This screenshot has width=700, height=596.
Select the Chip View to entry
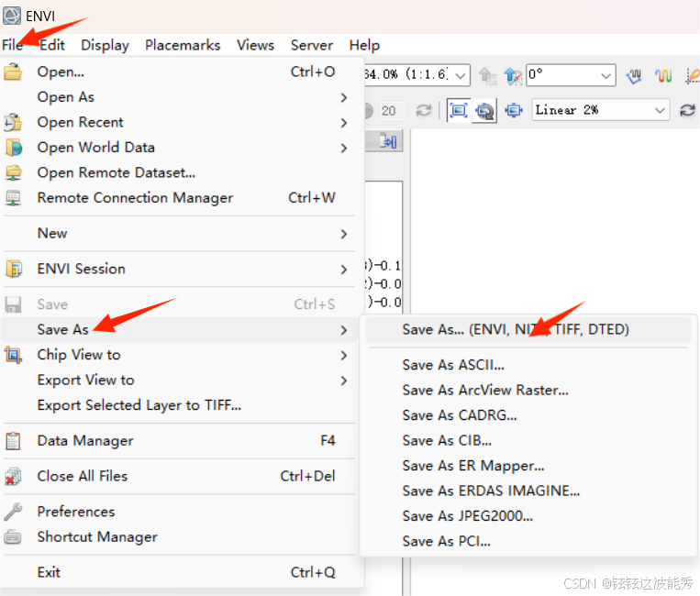179,355
